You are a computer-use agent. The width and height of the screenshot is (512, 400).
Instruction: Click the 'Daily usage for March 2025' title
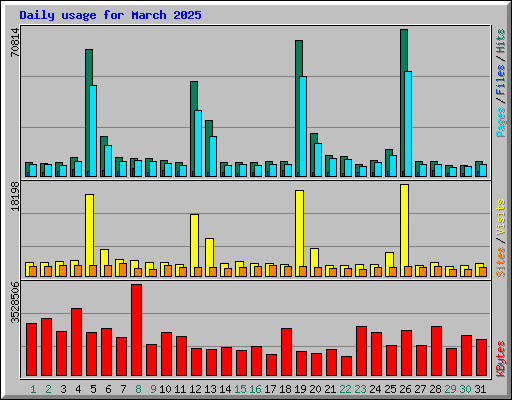pyautogui.click(x=110, y=15)
